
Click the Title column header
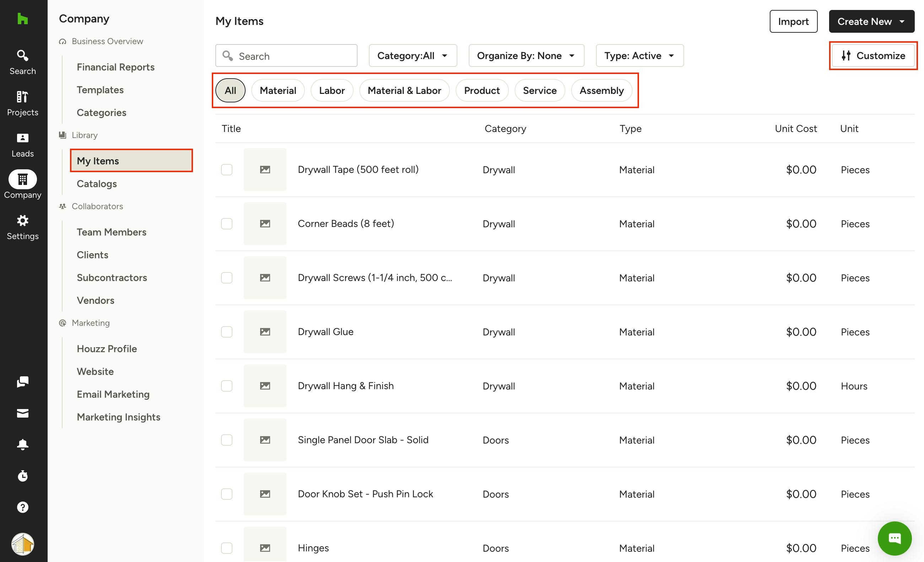[231, 129]
